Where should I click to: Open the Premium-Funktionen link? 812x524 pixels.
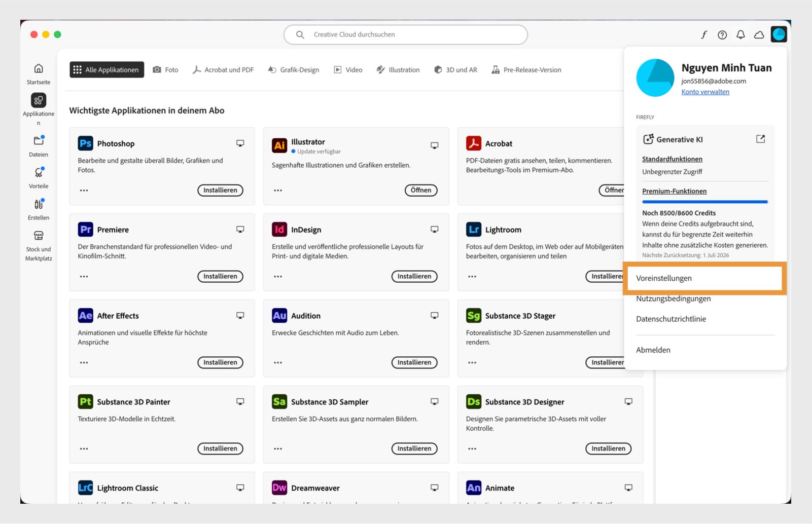pos(674,191)
